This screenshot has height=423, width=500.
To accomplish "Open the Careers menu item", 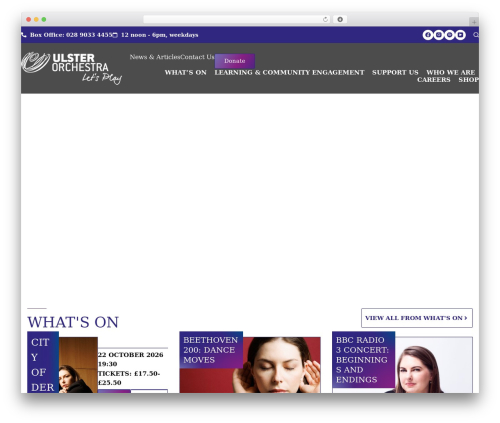I will point(434,80).
